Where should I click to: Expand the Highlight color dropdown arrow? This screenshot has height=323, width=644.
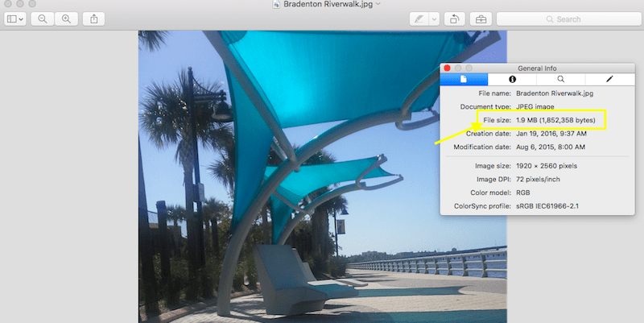coord(434,19)
